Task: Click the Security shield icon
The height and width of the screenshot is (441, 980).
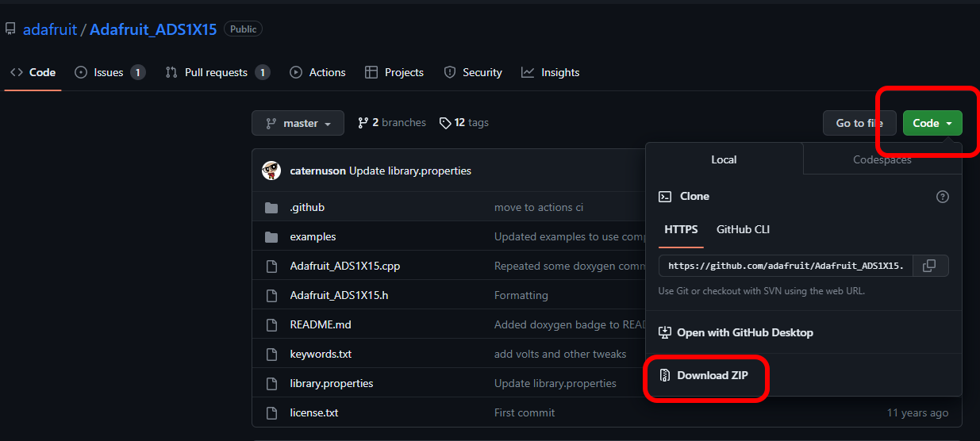Action: (450, 72)
